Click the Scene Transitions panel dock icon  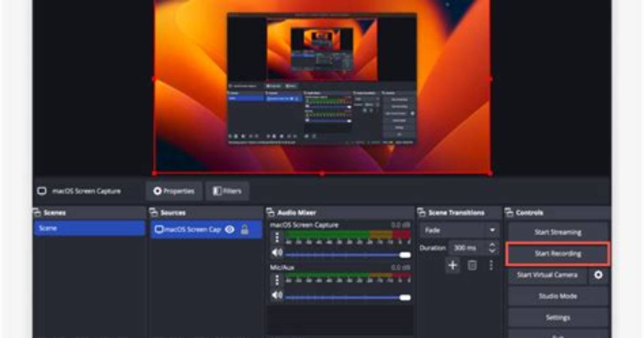pos(422,213)
